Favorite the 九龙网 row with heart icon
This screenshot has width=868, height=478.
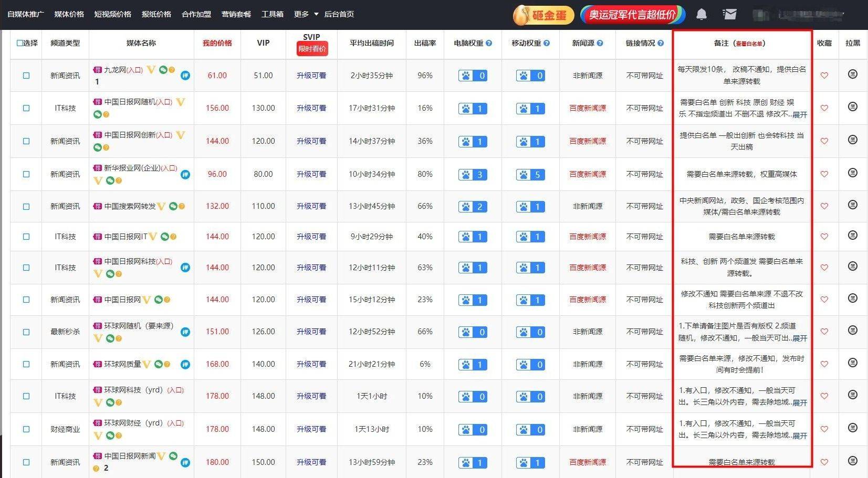click(x=824, y=76)
